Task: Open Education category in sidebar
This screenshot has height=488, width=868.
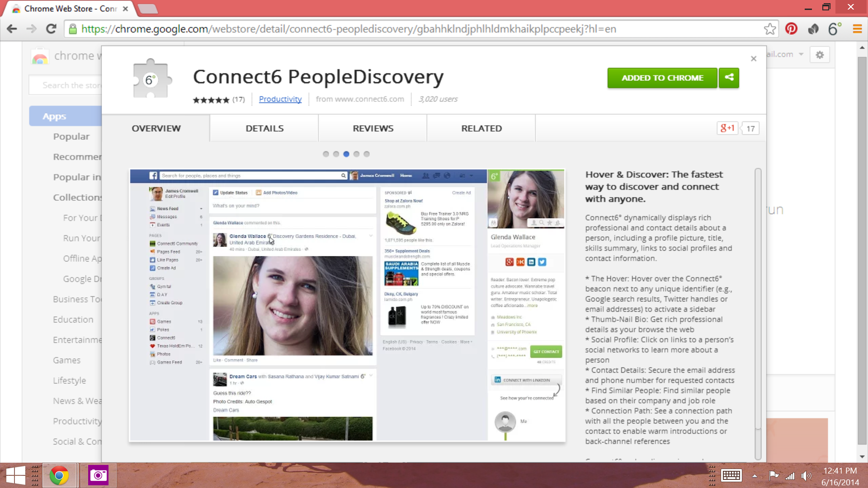Action: point(73,319)
